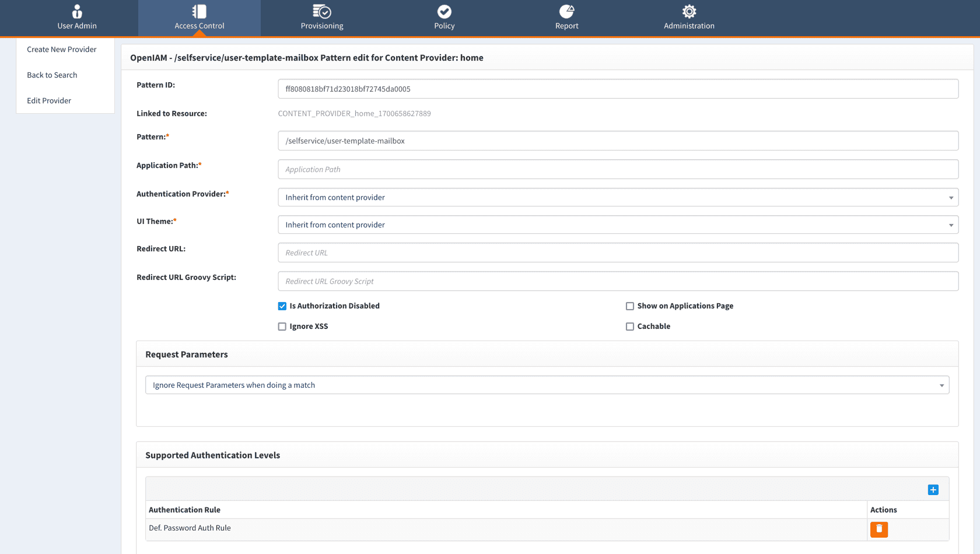980x554 pixels.
Task: Enable Show on Applications Page checkbox
Action: (x=630, y=306)
